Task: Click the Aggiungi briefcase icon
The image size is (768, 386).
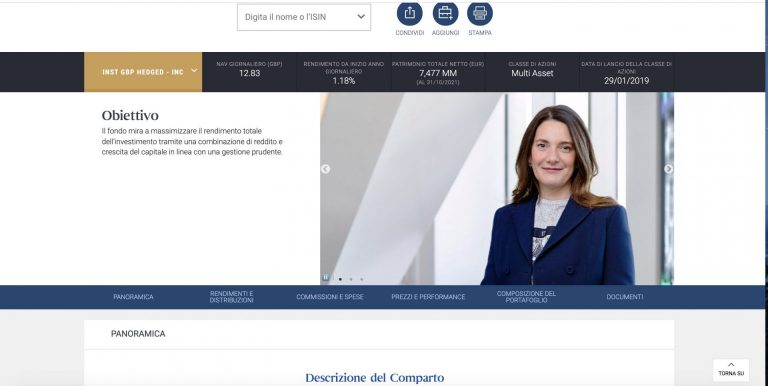Action: [x=446, y=13]
